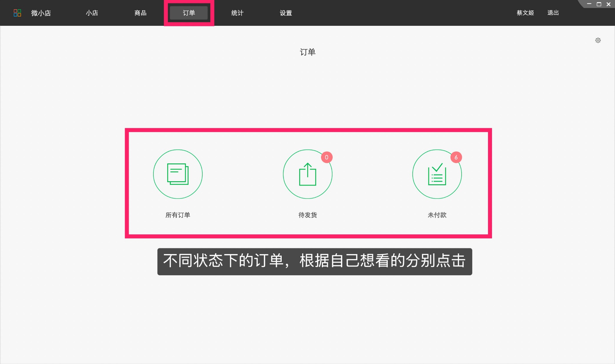615x364 pixels.
Task: Open the 待发货 shipment icon
Action: 307,174
